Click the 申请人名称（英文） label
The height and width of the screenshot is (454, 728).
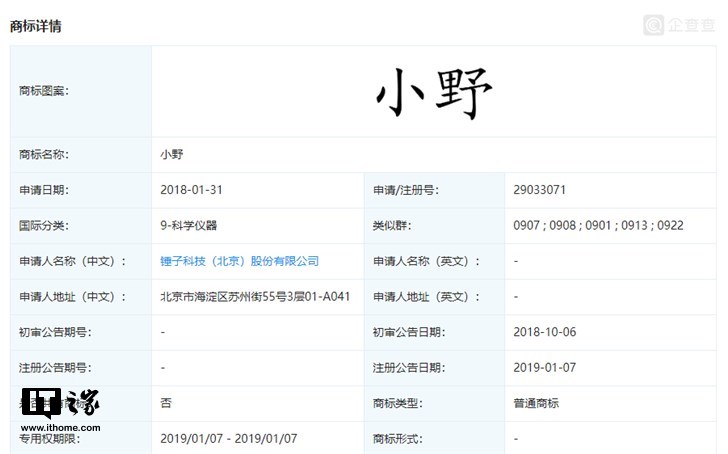pos(426,261)
